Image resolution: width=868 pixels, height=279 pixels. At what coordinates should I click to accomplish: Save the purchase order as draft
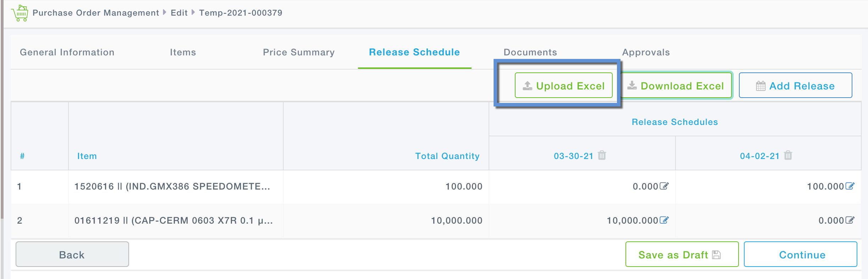point(681,255)
